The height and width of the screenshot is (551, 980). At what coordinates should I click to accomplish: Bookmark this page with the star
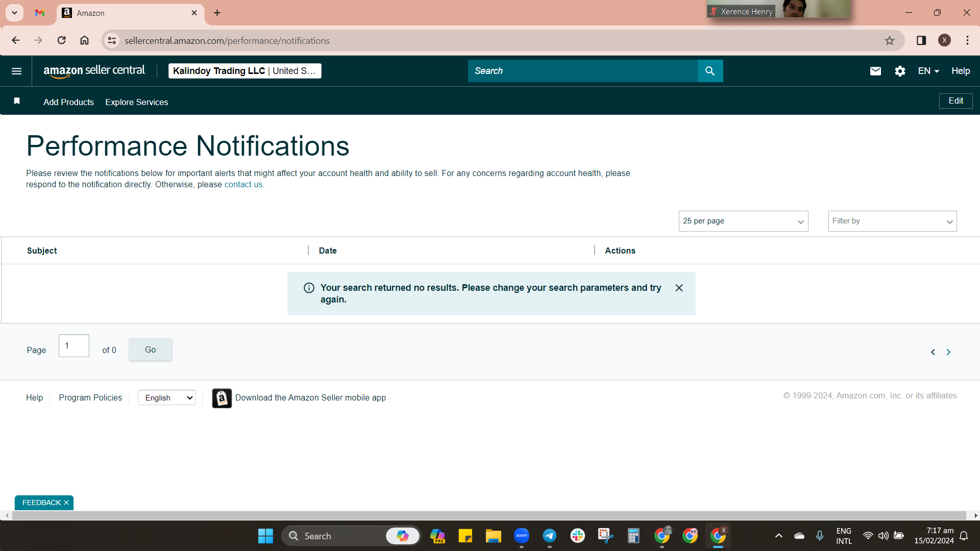890,40
